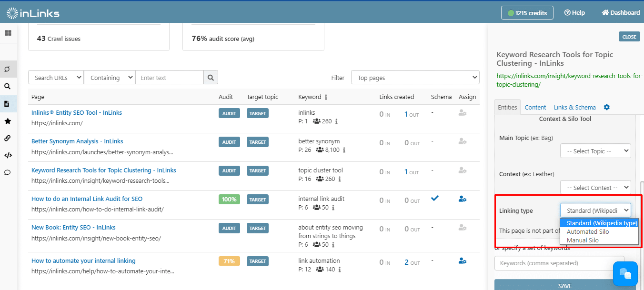Image resolution: width=644 pixels, height=290 pixels.
Task: Close the side panel with CLOSE button
Action: [629, 37]
